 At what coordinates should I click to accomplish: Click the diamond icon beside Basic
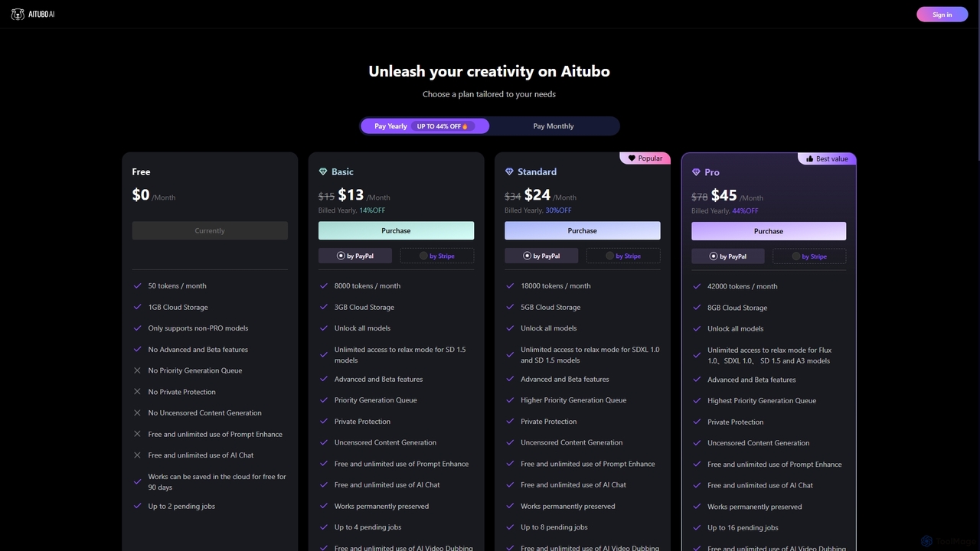pyautogui.click(x=323, y=172)
